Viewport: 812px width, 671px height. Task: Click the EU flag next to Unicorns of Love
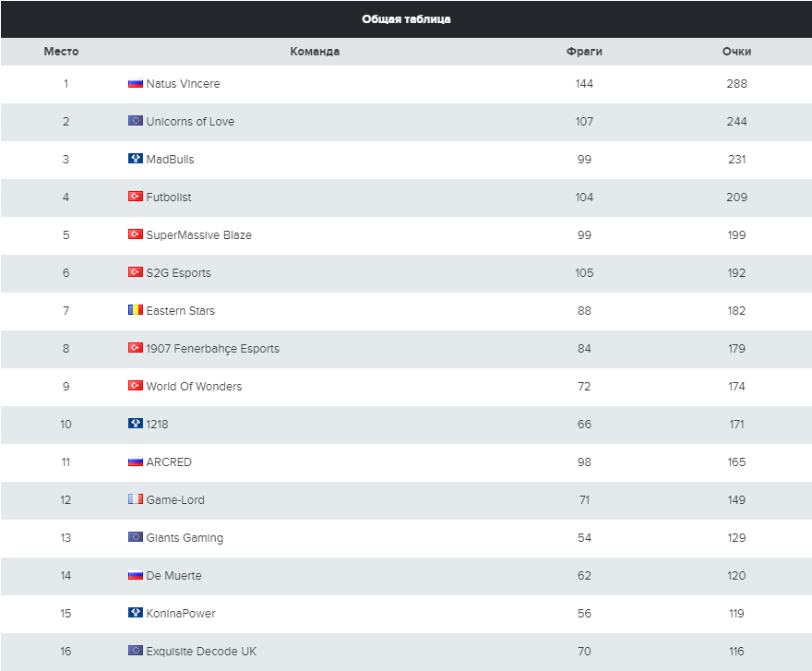pyautogui.click(x=135, y=121)
